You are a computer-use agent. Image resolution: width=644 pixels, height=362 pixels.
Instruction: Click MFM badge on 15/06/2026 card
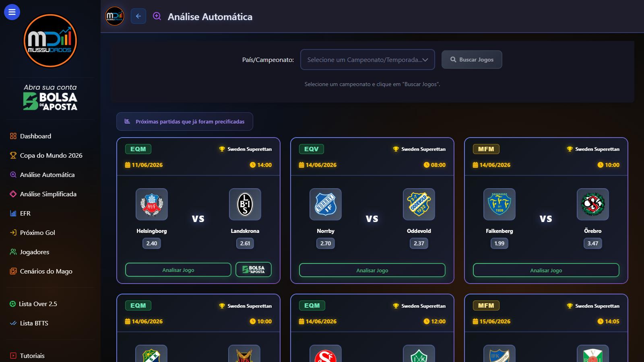pos(486,305)
